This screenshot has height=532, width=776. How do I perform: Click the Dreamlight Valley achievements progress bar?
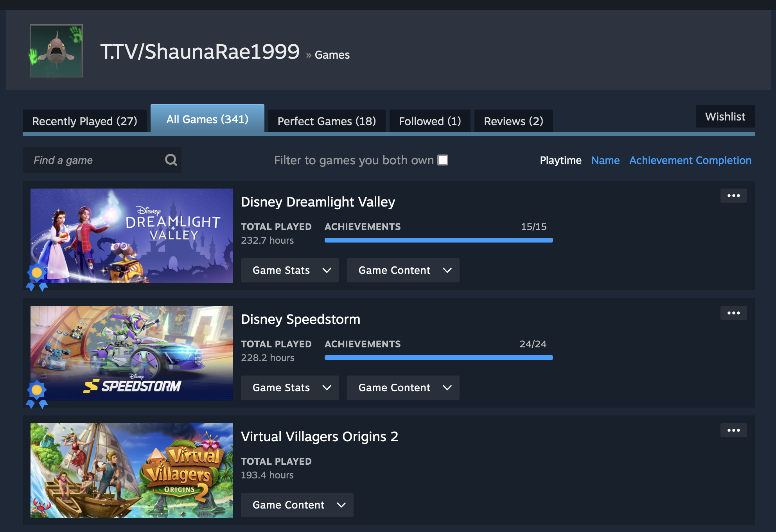[x=439, y=240]
